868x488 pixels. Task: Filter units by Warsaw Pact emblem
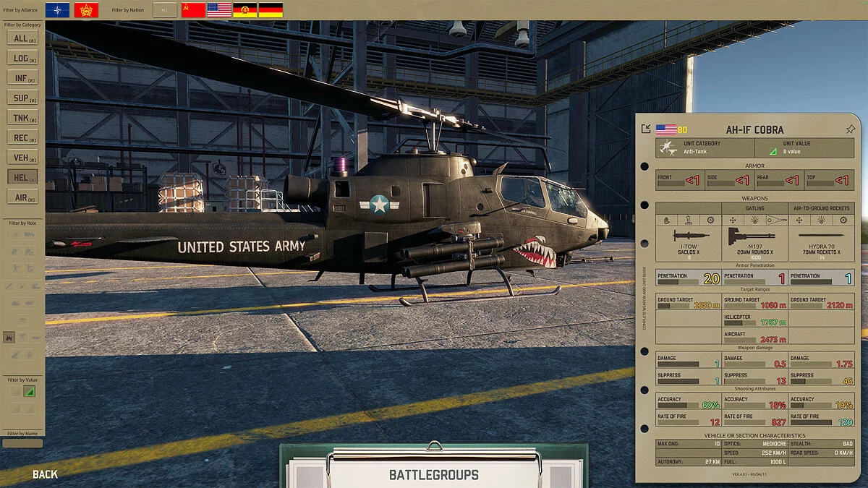click(86, 10)
